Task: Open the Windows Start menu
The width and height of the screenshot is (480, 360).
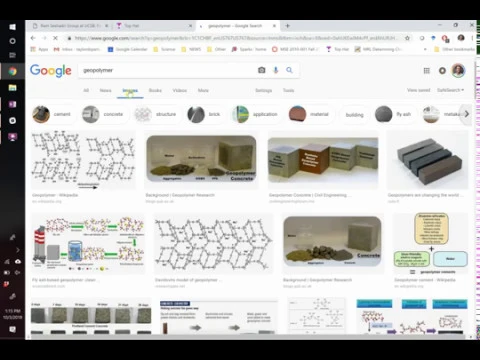Action: 12,27
